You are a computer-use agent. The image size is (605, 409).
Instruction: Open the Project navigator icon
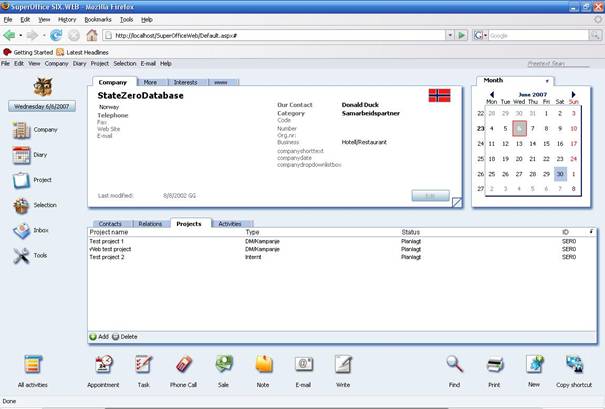tap(21, 180)
